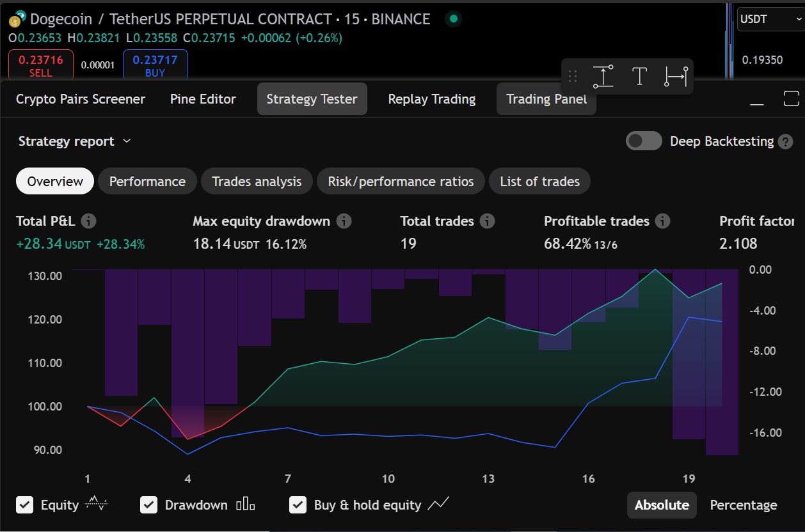Uncheck the Equity checkbox
This screenshot has height=532, width=805.
pos(25,505)
